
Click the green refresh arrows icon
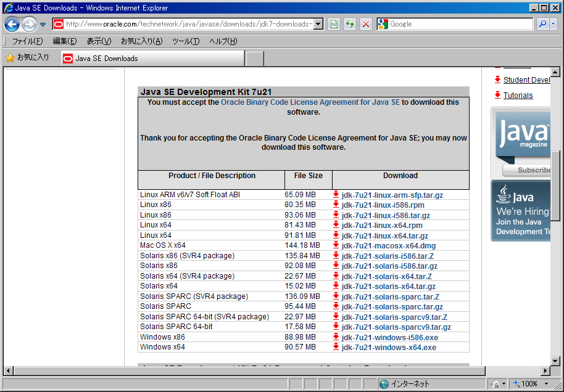pos(350,24)
